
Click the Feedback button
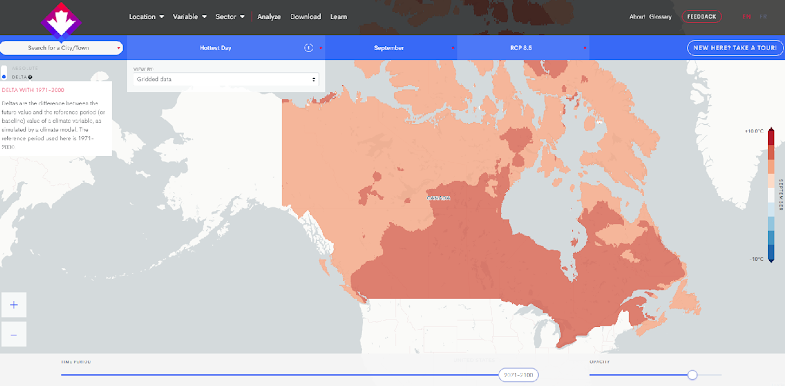(x=702, y=17)
